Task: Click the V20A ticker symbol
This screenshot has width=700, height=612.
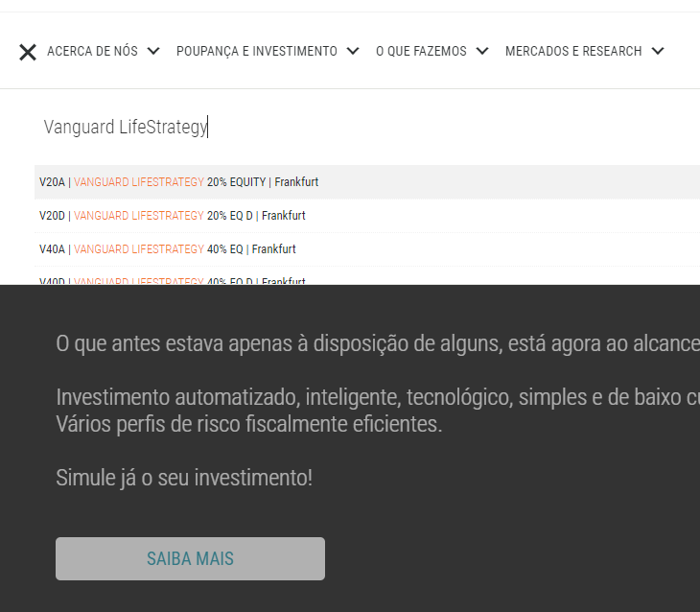Action: pos(52,182)
